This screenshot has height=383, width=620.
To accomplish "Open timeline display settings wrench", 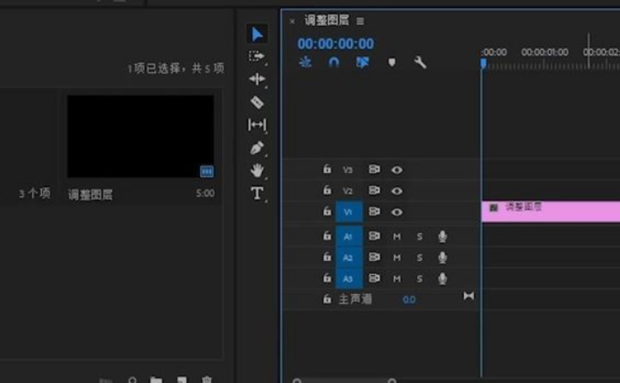I will [420, 62].
